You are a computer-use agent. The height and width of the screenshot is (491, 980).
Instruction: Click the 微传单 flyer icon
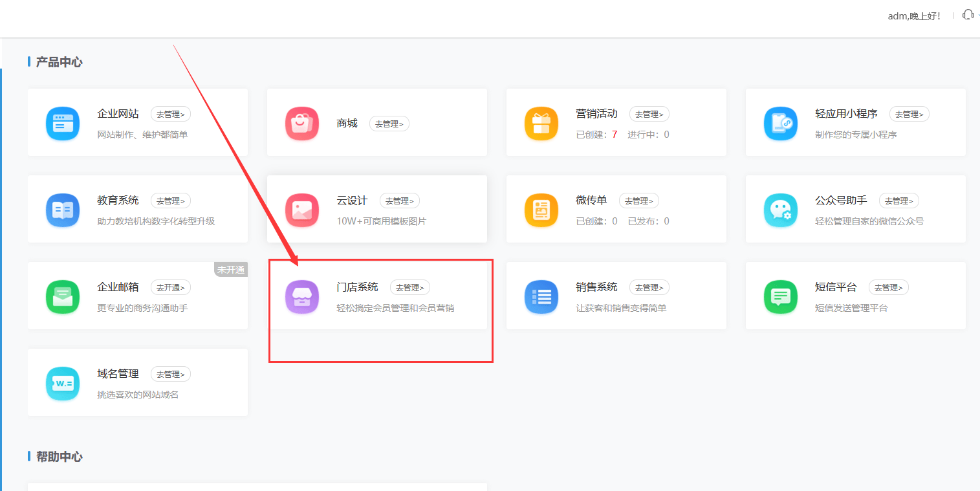[541, 210]
